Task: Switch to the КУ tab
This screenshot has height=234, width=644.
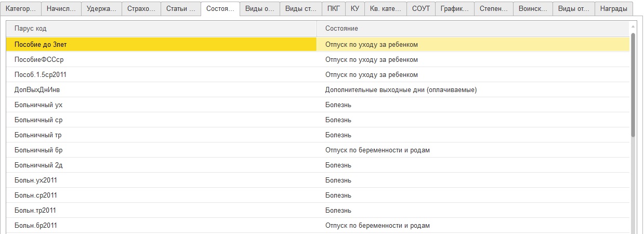Action: (354, 9)
